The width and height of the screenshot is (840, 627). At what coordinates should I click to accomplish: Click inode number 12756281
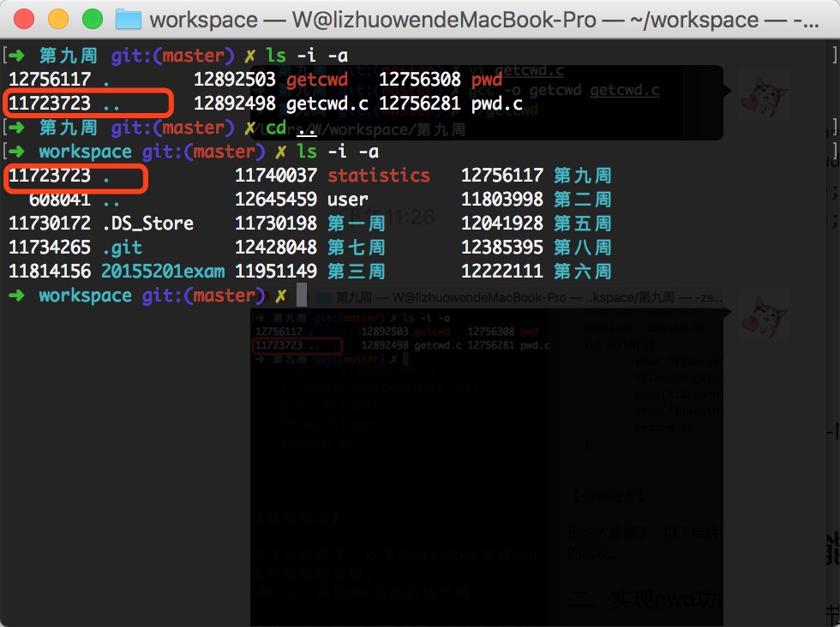point(420,104)
